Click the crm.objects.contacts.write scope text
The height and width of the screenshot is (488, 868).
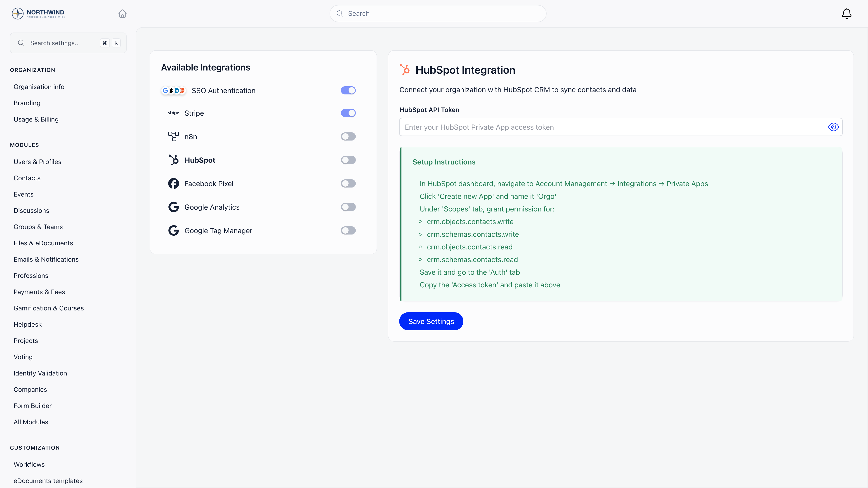470,222
